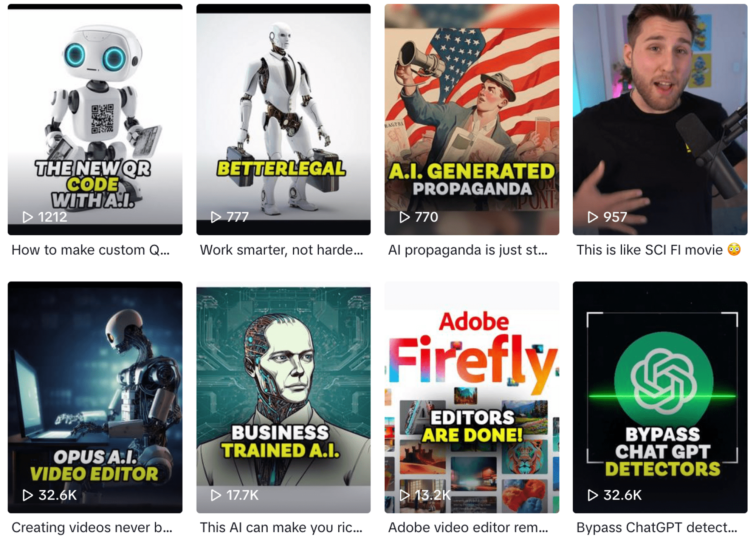Click caption "Bypass ChatGPT detect..."
756x541 pixels.
(657, 527)
